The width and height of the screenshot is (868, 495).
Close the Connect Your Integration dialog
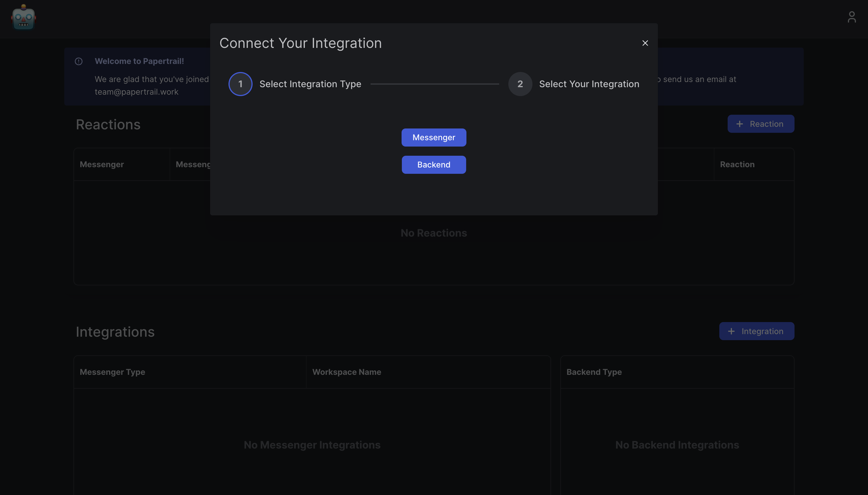point(645,43)
